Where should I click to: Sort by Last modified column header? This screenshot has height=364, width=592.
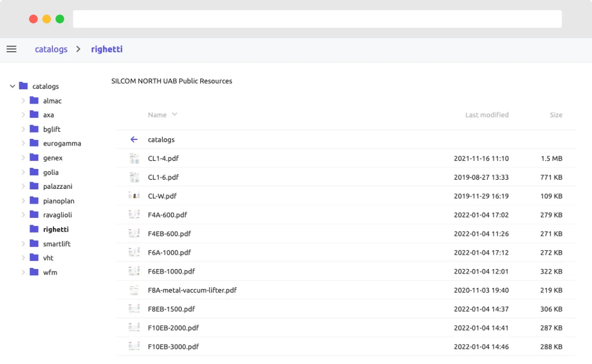click(x=487, y=115)
